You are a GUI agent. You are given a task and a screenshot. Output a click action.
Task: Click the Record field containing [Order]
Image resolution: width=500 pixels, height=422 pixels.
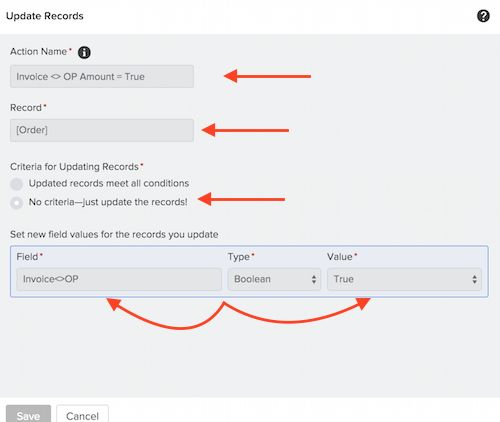coord(102,130)
